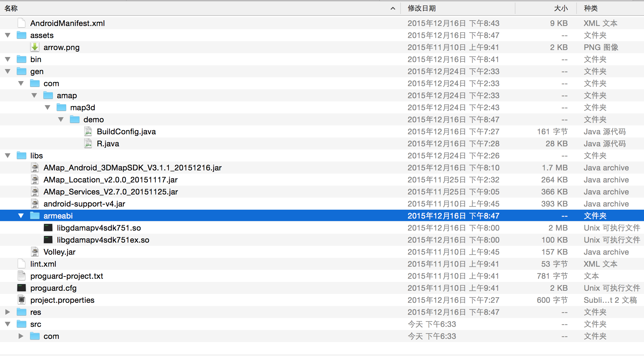Reverse sort order via 名称 header arrow
This screenshot has height=356, width=644.
click(393, 8)
